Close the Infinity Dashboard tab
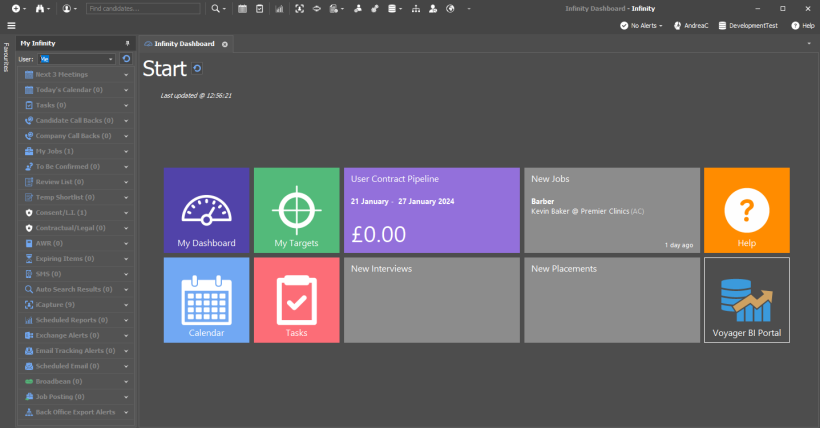Viewport: 820px width, 428px height. click(225, 44)
